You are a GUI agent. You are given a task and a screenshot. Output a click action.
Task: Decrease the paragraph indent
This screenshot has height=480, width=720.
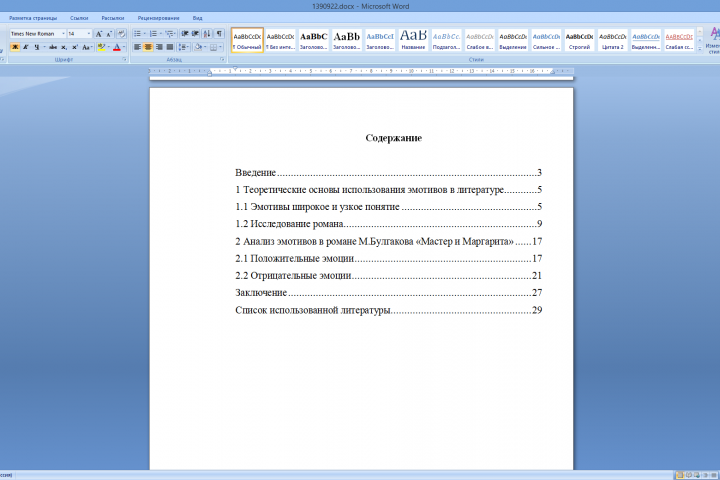click(x=185, y=34)
